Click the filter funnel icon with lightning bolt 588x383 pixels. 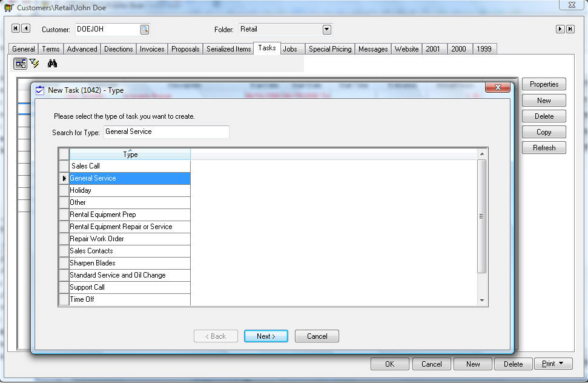pyautogui.click(x=35, y=64)
